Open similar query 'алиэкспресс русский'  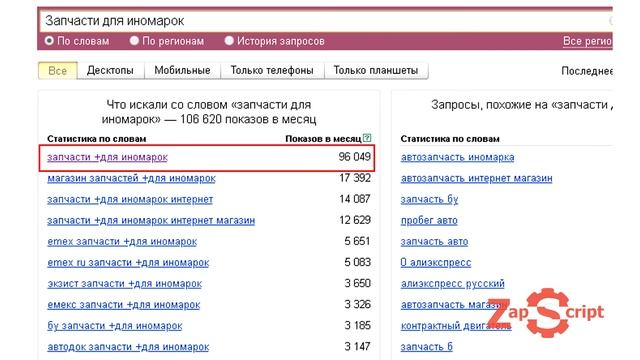[453, 284]
